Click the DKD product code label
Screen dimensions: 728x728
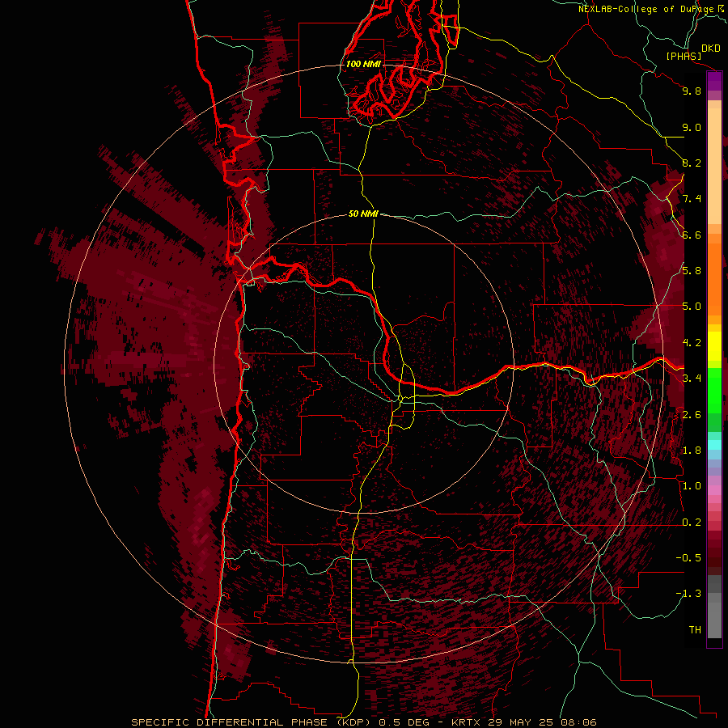(711, 49)
